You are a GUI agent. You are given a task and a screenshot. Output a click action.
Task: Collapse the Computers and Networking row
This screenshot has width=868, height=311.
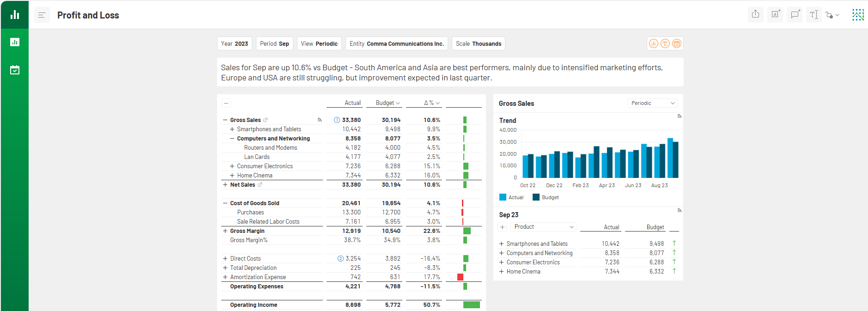pos(232,139)
